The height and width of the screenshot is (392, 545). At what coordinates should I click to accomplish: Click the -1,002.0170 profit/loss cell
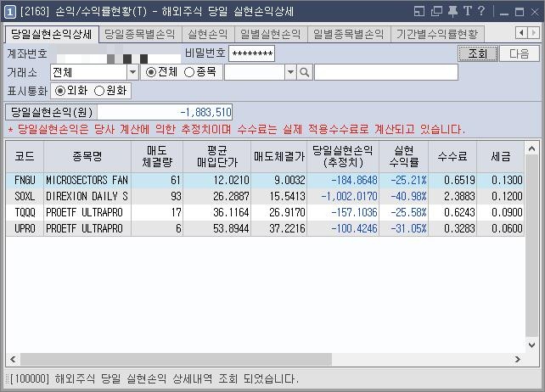coord(343,196)
